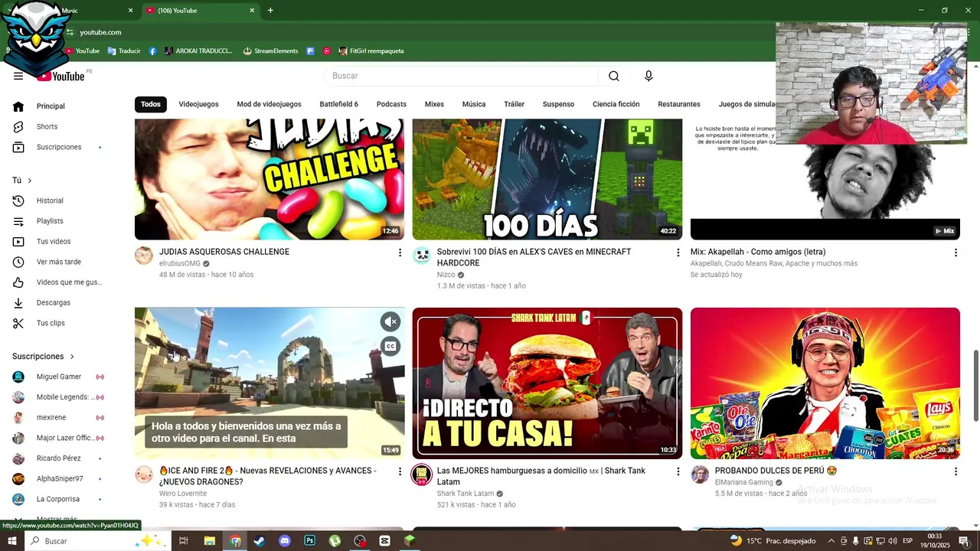Open FitGirl bookmark
This screenshot has height=551, width=980.
point(371,51)
